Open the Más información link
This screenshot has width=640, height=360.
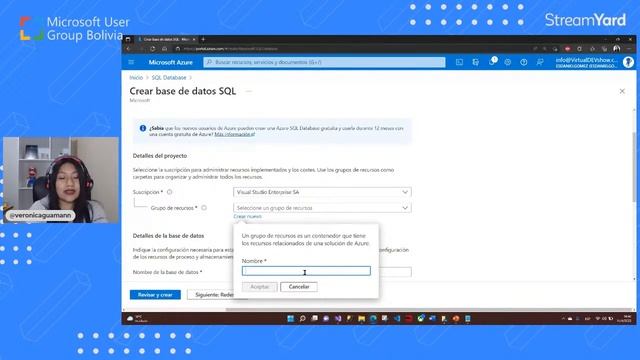(234, 134)
